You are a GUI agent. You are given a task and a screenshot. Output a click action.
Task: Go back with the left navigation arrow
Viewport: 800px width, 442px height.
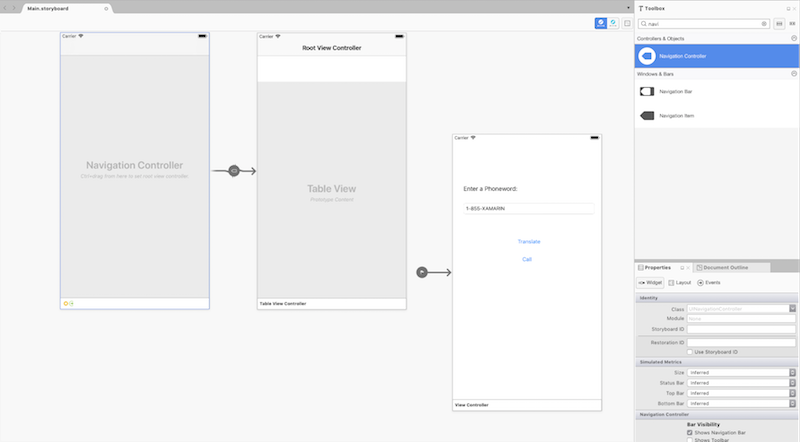click(5, 8)
